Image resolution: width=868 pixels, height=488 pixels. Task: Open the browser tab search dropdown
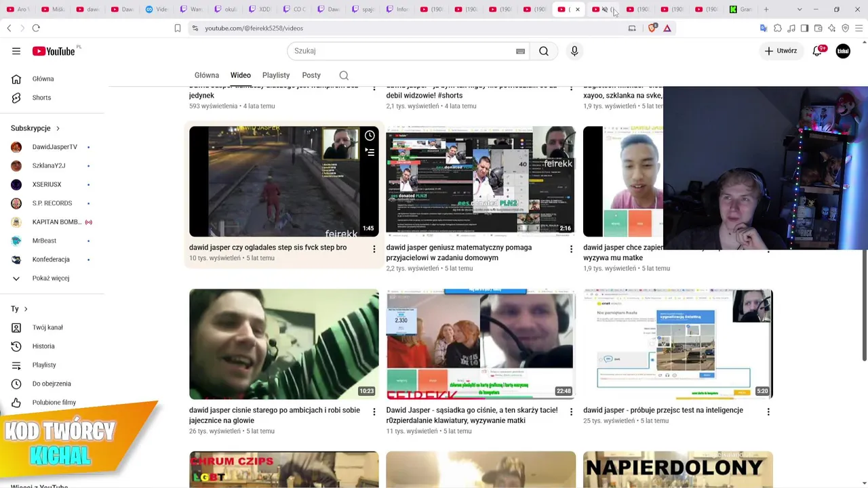pyautogui.click(x=800, y=9)
